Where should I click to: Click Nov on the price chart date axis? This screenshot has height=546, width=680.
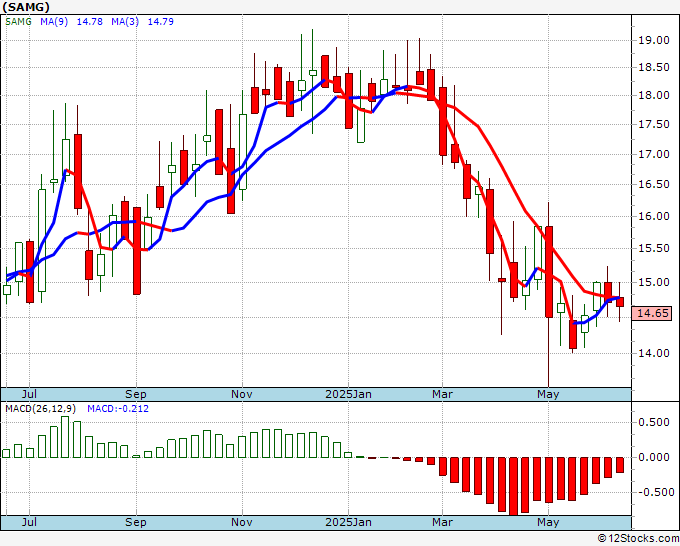[242, 394]
